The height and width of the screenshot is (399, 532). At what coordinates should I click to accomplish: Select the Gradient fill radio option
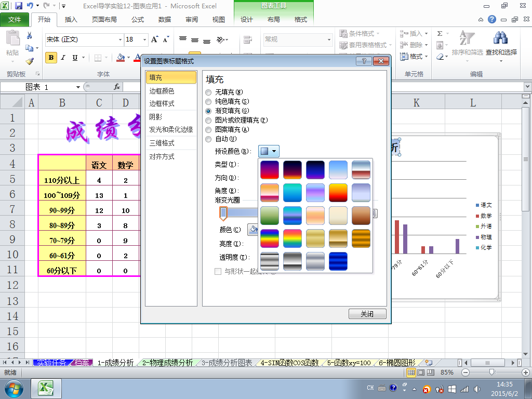[208, 111]
